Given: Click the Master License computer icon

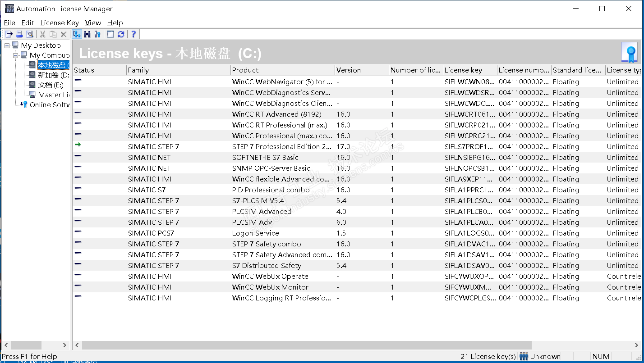Looking at the screenshot, I should 32,95.
